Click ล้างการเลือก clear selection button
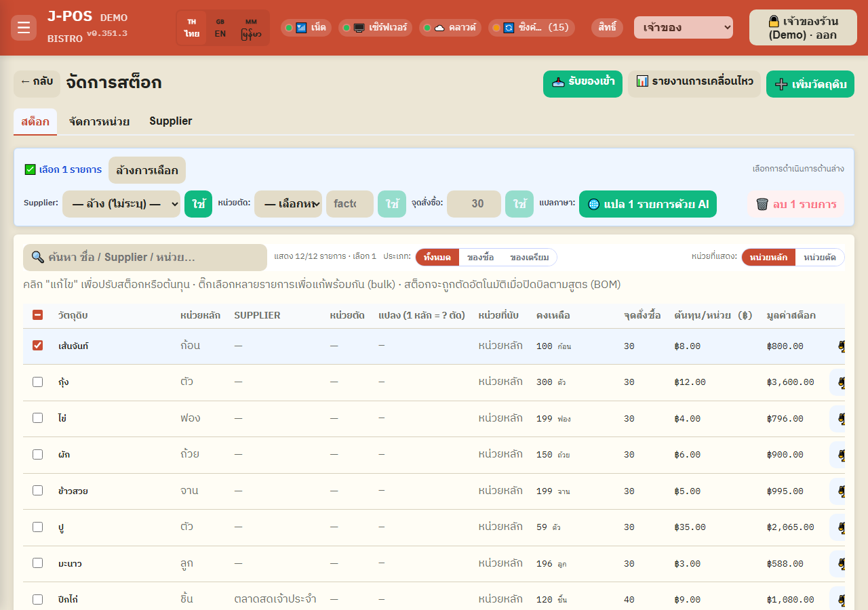The width and height of the screenshot is (868, 610). point(147,170)
